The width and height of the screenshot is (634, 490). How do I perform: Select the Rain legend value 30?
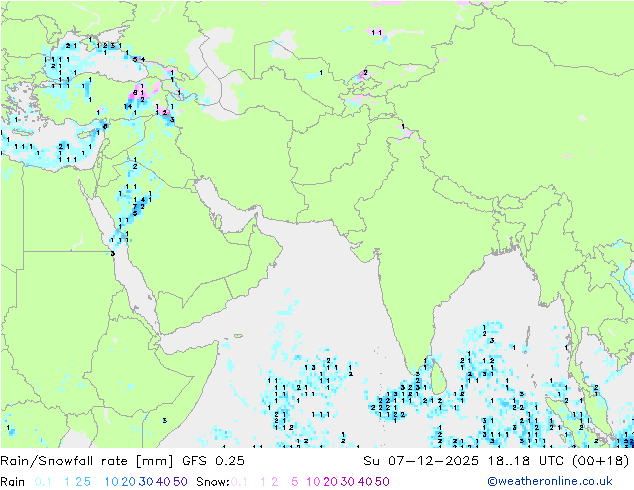coord(146,482)
